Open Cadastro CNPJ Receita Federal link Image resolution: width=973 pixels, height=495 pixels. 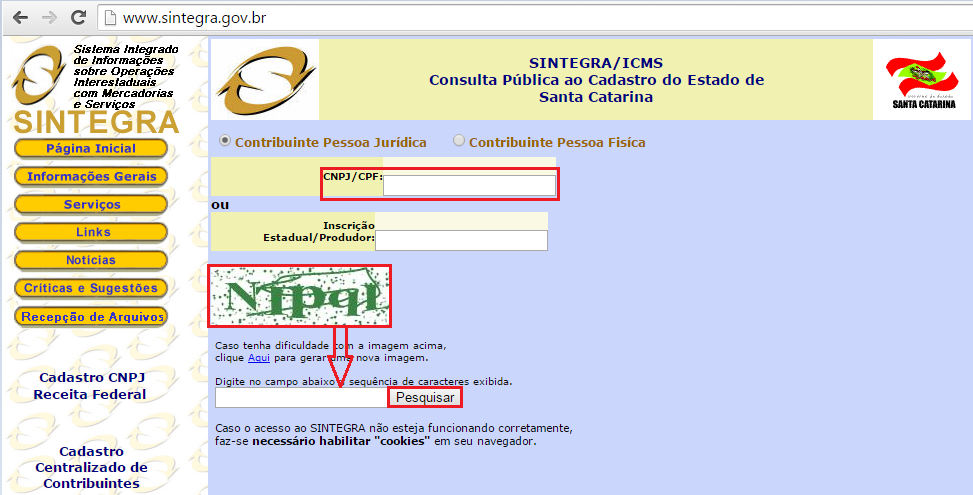pos(91,386)
